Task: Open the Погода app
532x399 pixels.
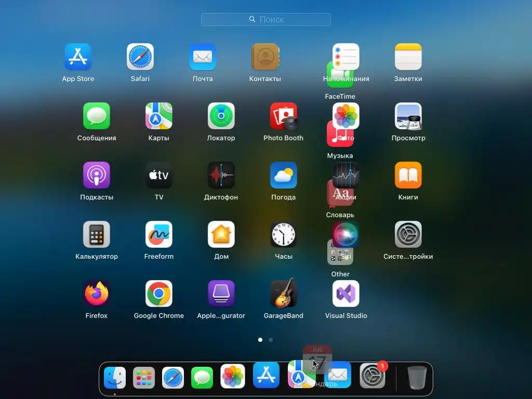Action: click(x=284, y=175)
